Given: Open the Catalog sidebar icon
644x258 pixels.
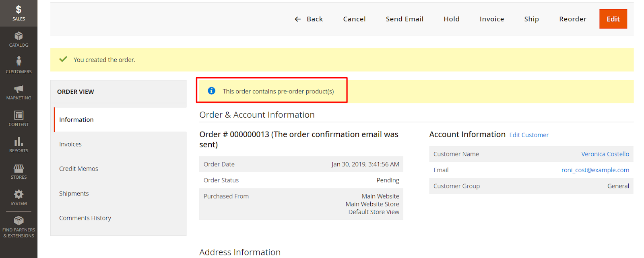Looking at the screenshot, I should tap(19, 36).
